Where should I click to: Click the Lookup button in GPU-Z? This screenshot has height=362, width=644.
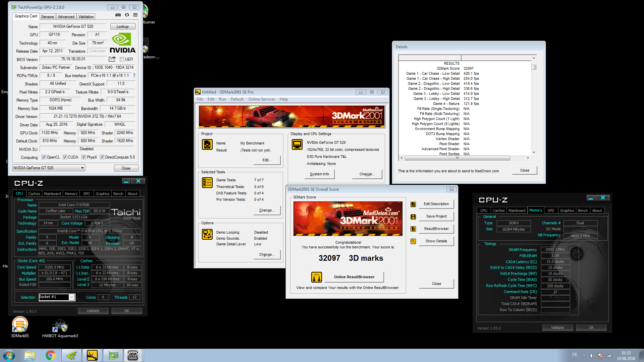point(123,26)
